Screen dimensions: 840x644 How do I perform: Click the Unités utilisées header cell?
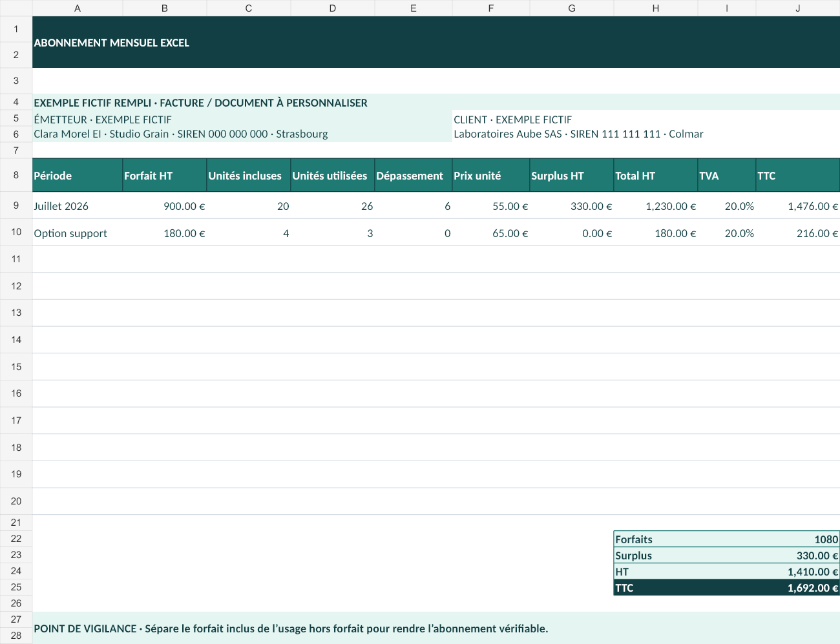pos(333,175)
